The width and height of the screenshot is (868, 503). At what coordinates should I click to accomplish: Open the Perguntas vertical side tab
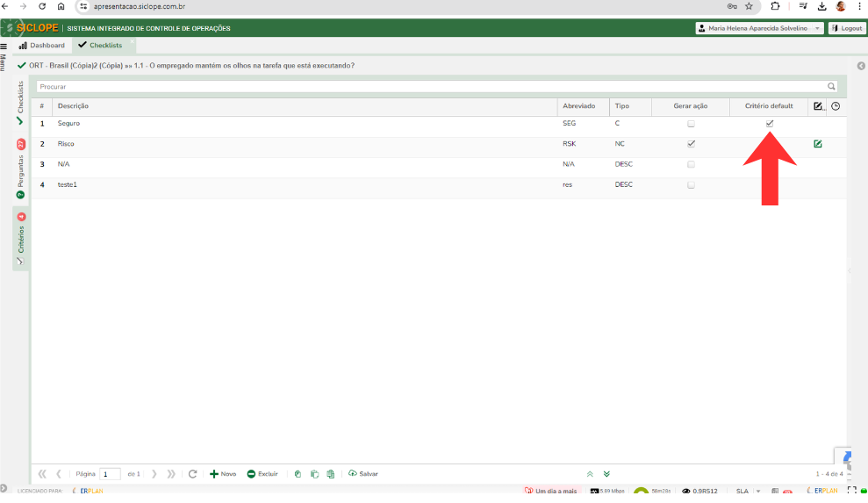(20, 169)
